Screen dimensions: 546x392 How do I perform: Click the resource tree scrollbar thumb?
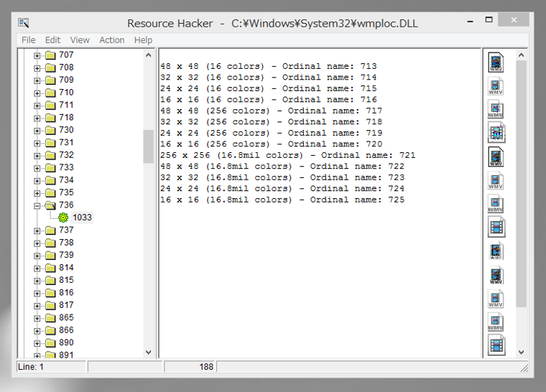pos(148,146)
